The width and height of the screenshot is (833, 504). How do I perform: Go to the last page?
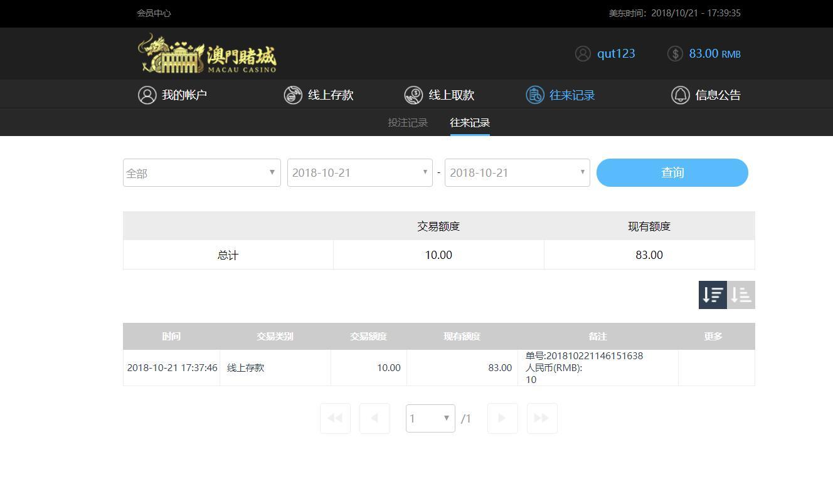point(542,418)
